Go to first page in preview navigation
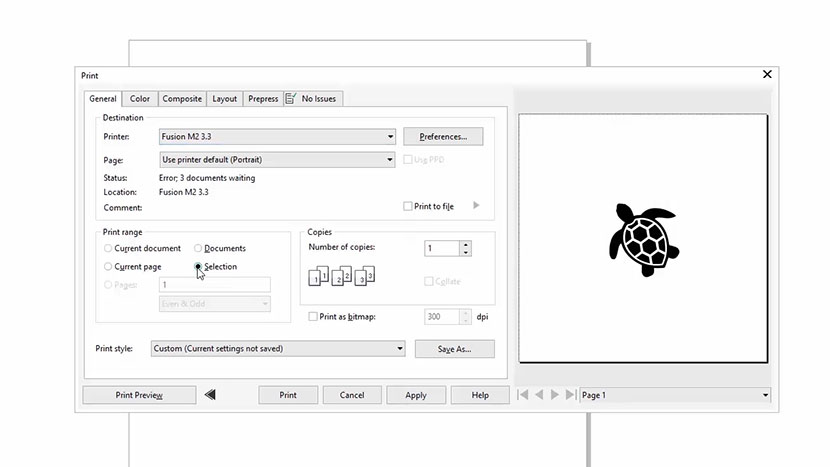The width and height of the screenshot is (830, 467). pyautogui.click(x=523, y=395)
